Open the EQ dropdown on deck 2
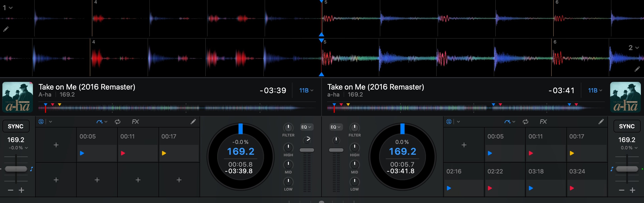644x203 pixels. (336, 127)
